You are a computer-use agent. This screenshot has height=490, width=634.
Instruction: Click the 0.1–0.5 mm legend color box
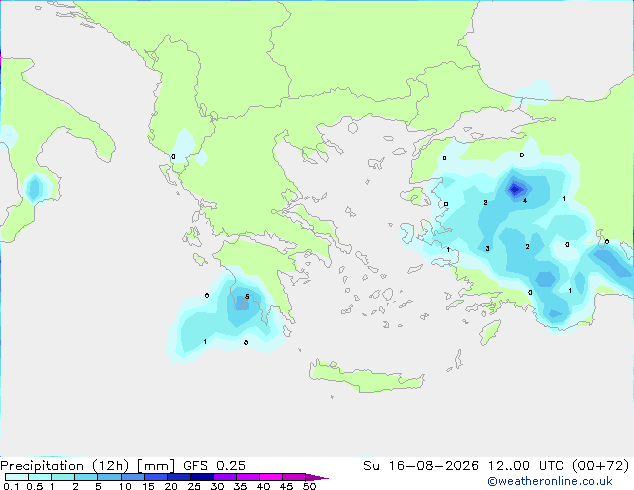17,477
